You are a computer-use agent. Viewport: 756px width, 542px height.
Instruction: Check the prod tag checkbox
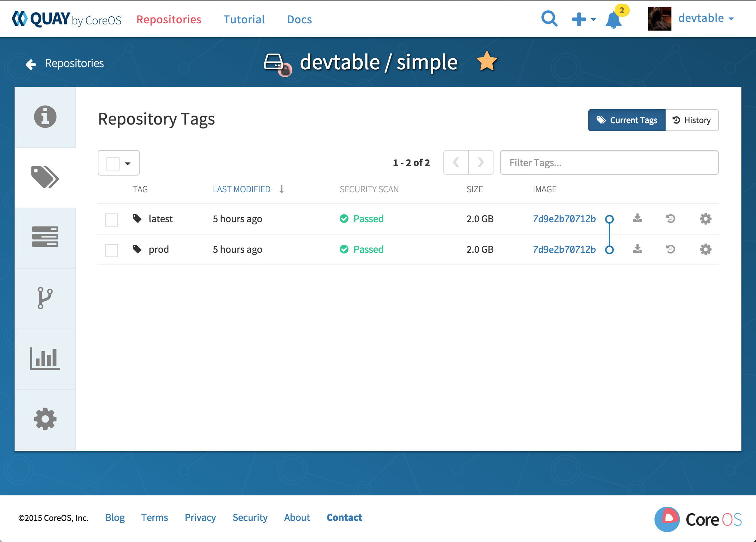(x=112, y=250)
